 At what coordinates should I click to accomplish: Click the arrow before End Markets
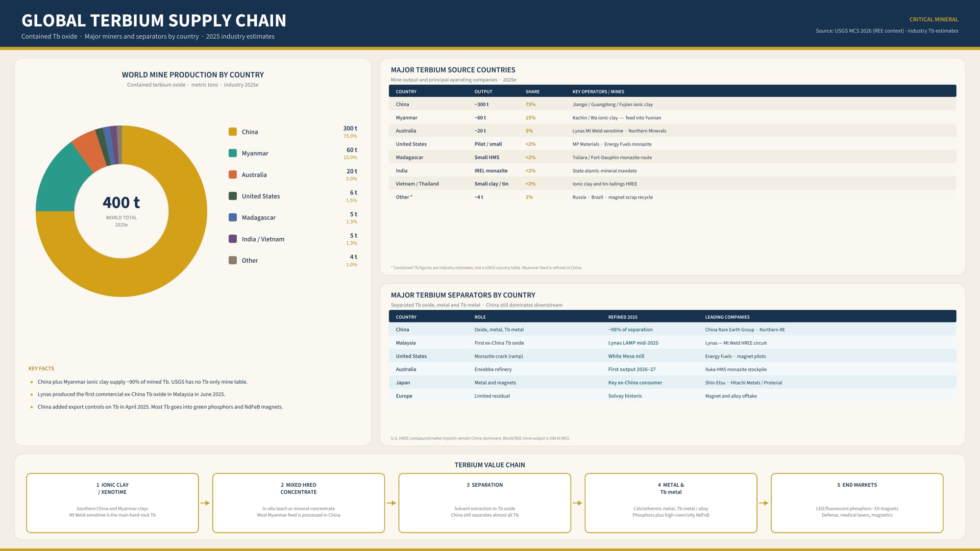pyautogui.click(x=764, y=503)
